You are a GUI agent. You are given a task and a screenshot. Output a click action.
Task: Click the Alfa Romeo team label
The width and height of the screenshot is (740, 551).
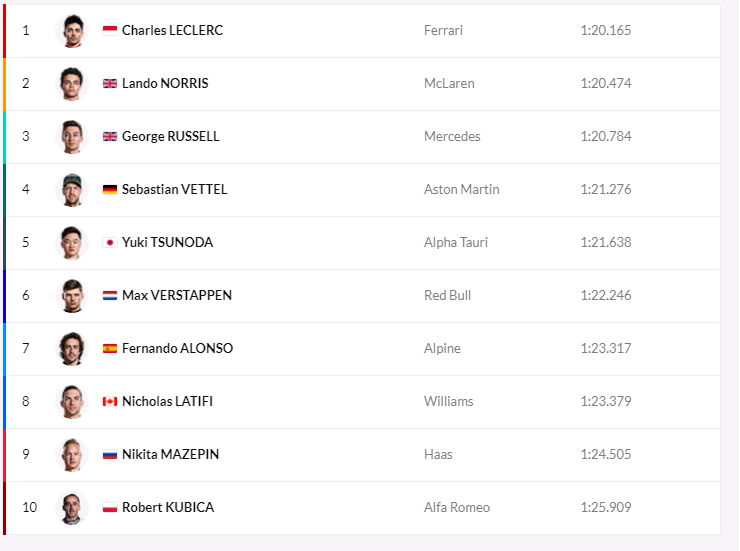[x=457, y=507]
